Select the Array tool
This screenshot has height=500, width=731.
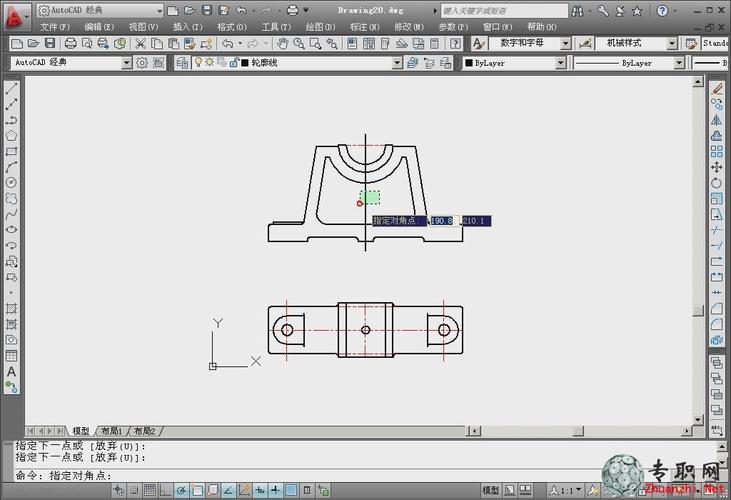click(x=717, y=151)
